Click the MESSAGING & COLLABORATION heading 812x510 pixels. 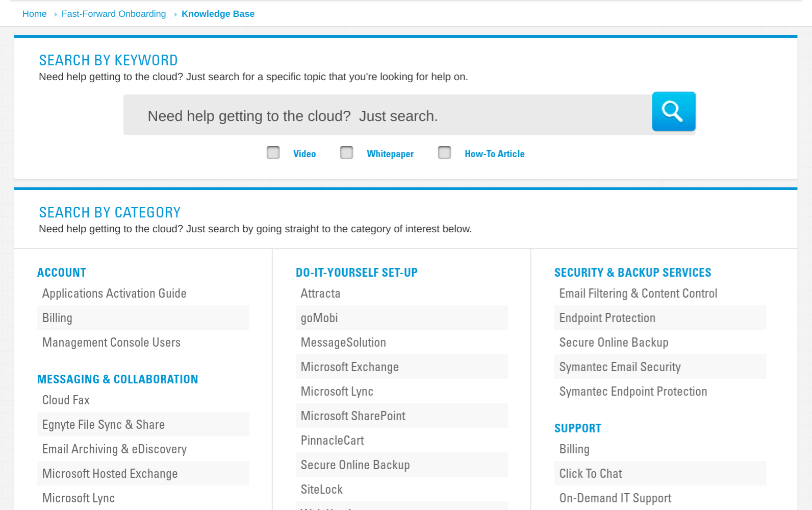pyautogui.click(x=118, y=379)
